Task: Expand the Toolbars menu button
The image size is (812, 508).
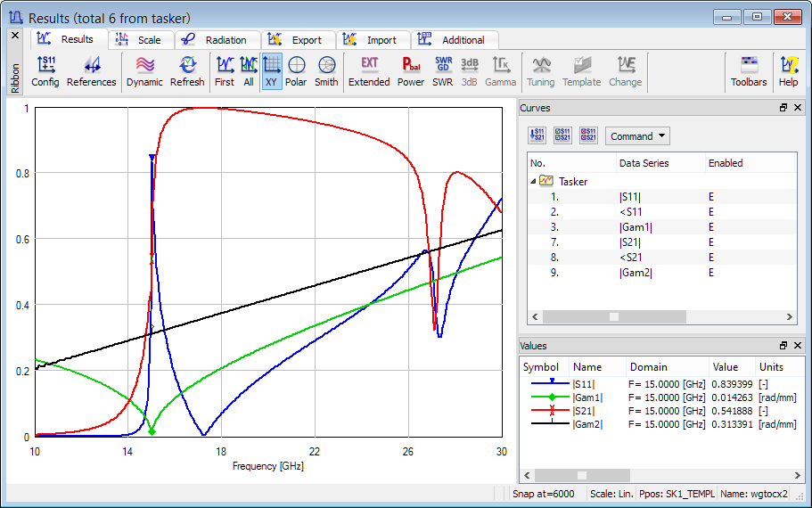Action: [749, 71]
